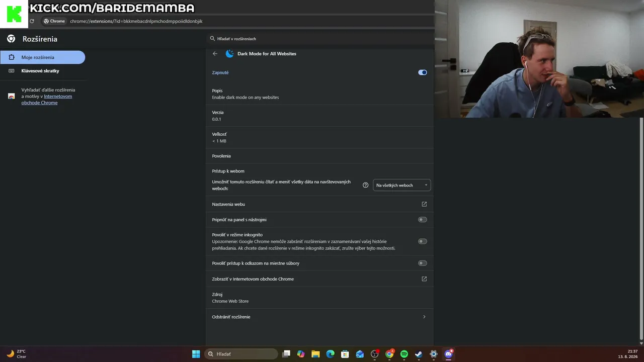Viewport: 644px width, 362px height.
Task: Open Windows Settings from the taskbar
Action: [x=434, y=354]
